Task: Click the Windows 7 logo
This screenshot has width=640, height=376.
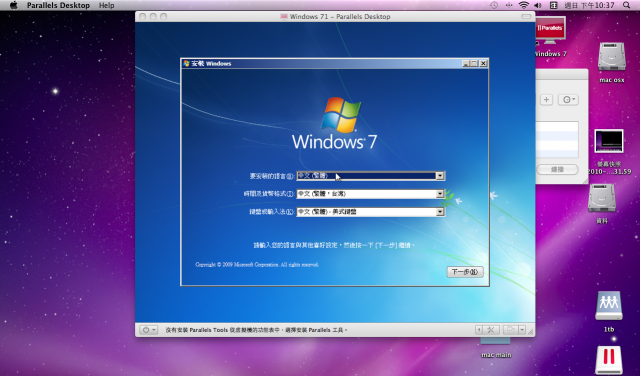Action: tap(334, 124)
